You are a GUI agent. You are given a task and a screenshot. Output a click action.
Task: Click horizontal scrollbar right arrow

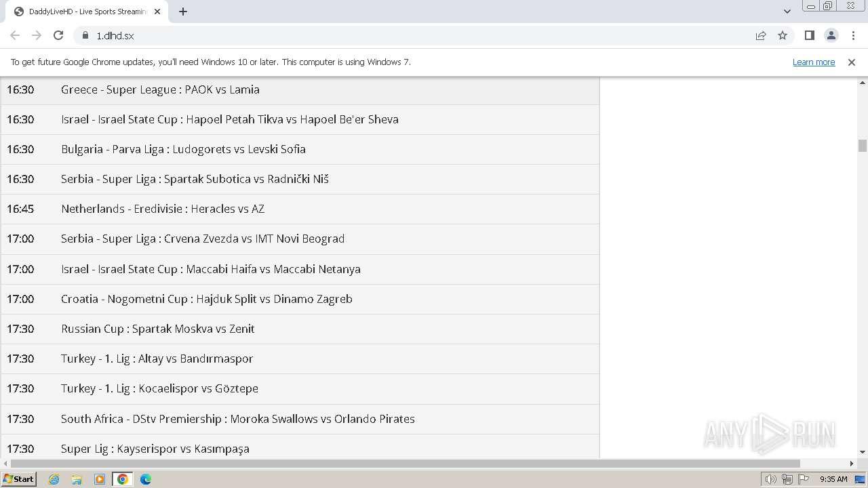852,464
